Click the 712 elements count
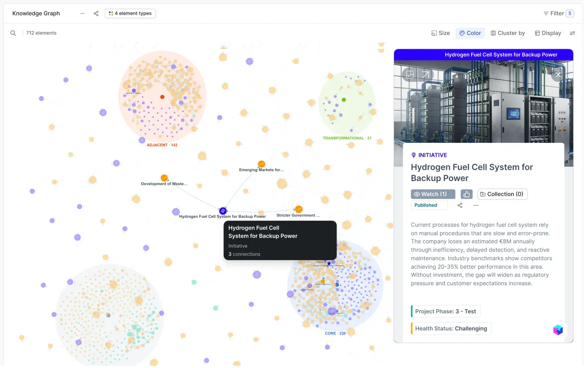Viewport: 588px width, 368px height. point(41,33)
